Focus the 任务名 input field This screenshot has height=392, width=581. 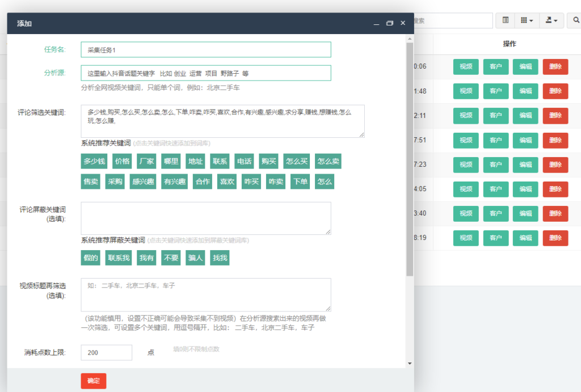pos(205,50)
